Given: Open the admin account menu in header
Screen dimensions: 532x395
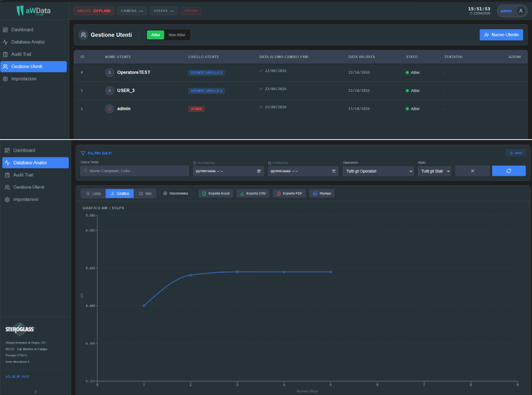Looking at the screenshot, I should [512, 11].
